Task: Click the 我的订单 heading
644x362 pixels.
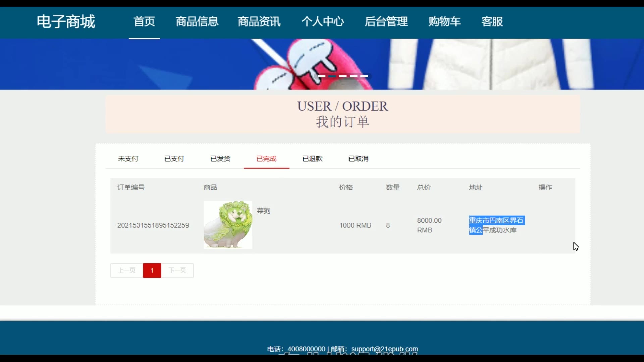Action: [342, 122]
